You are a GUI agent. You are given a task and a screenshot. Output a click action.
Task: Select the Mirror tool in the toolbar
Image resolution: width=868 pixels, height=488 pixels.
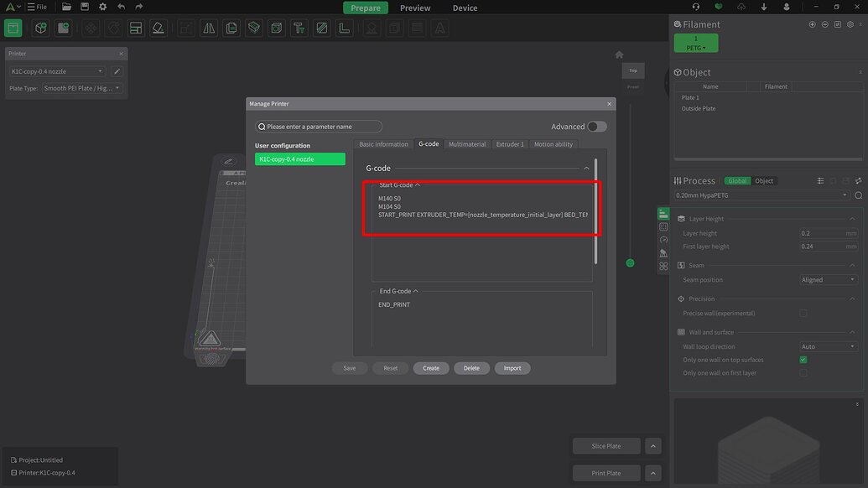pos(207,28)
